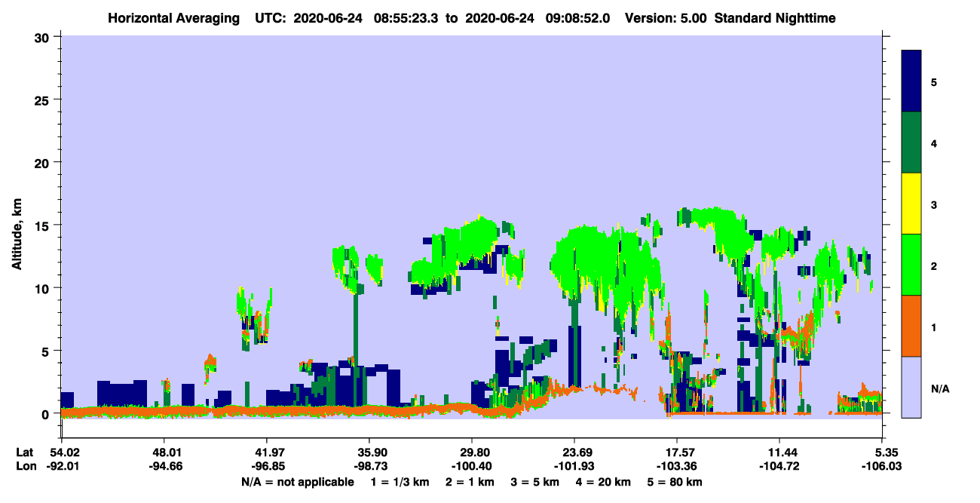The image size is (980, 503).
Task: Click the yellow colorbar segment labeled 3
Action: pos(911,204)
